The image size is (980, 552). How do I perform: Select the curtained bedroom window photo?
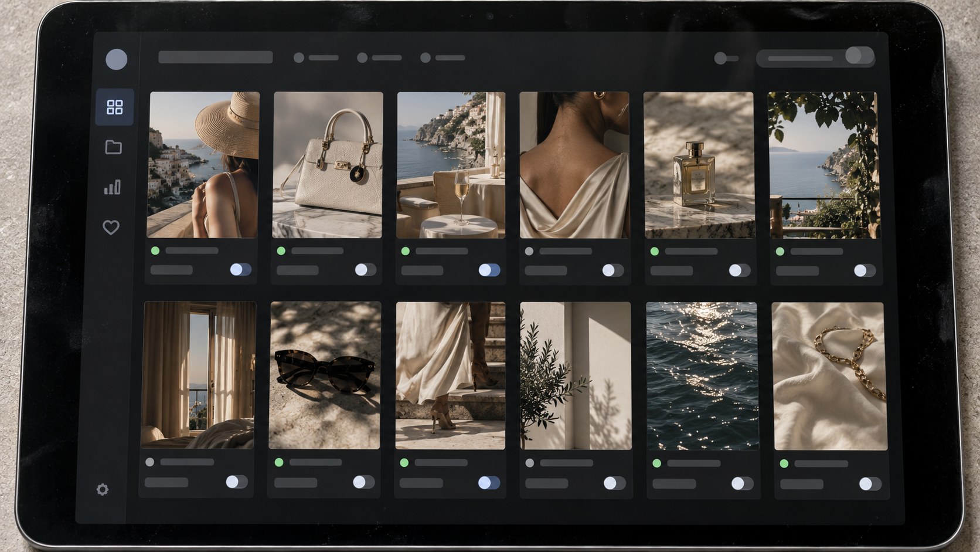point(199,375)
